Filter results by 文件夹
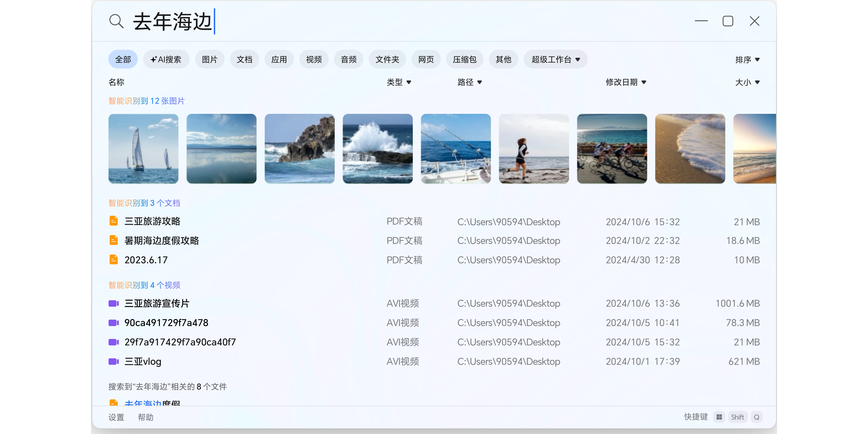 [387, 60]
